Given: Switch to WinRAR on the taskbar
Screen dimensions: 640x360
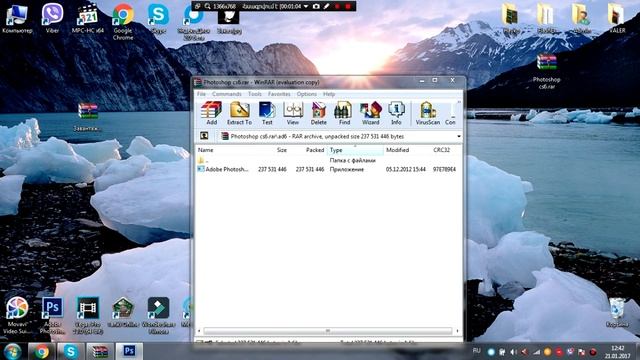Looking at the screenshot, I should click(x=100, y=351).
